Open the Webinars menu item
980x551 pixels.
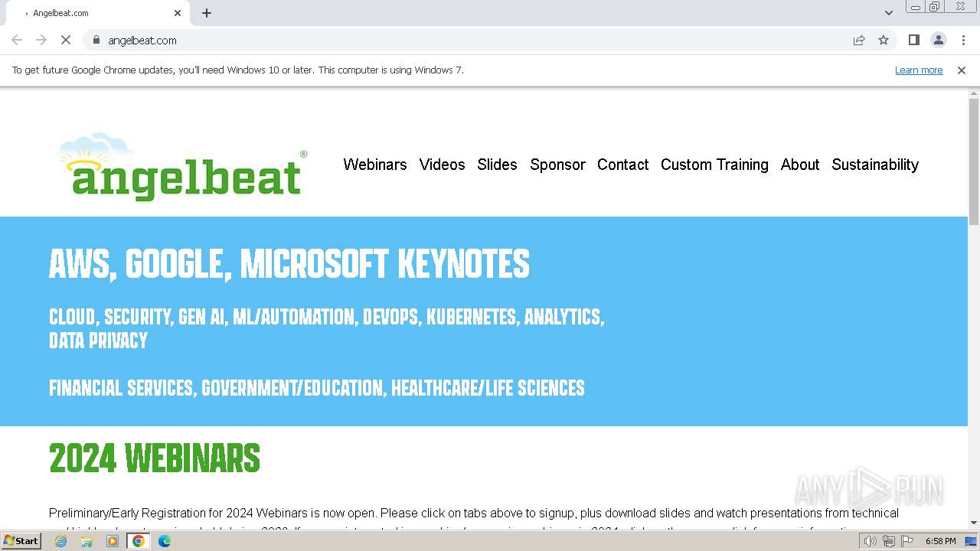point(375,165)
